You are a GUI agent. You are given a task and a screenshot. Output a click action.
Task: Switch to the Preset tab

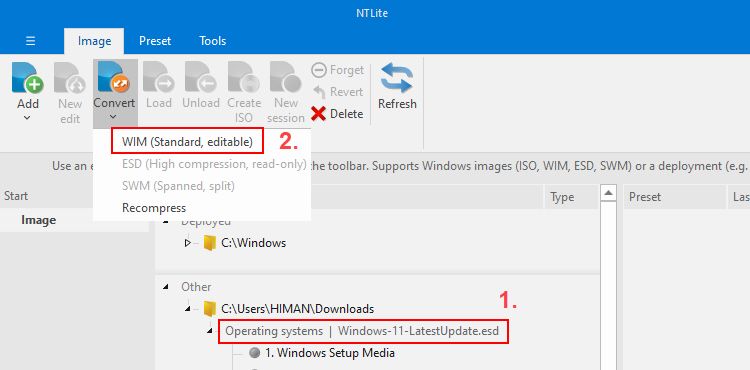(155, 41)
